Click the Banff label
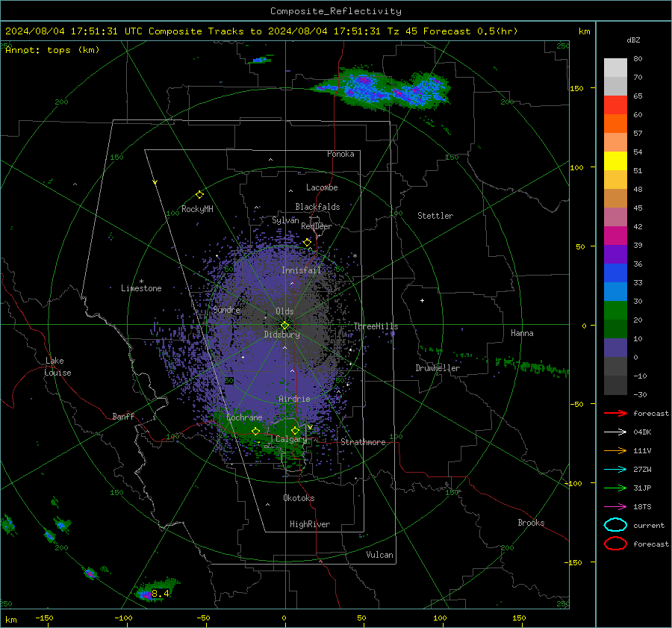This screenshot has width=672, height=628. point(123,416)
